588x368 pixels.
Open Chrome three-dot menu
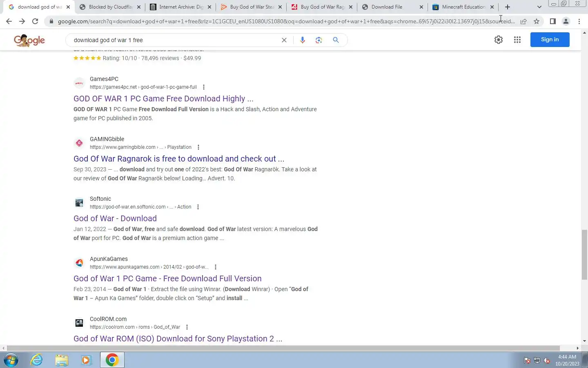point(579,21)
